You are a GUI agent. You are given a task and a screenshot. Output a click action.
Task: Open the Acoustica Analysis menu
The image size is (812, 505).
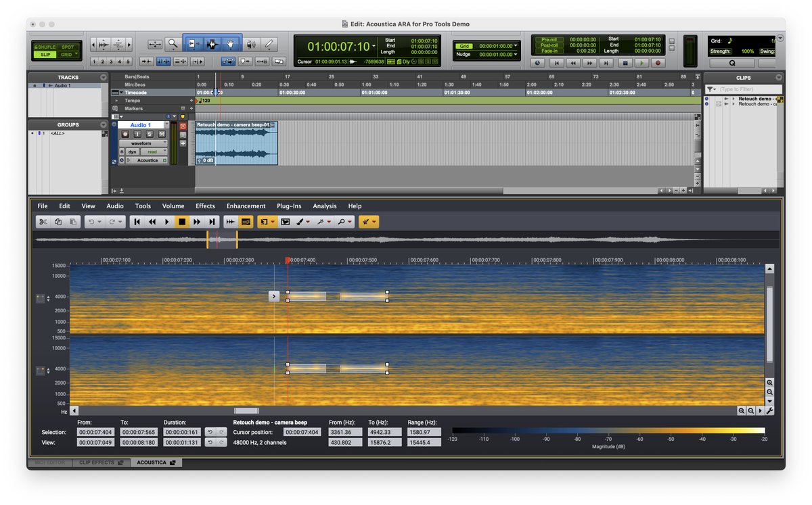click(x=325, y=206)
